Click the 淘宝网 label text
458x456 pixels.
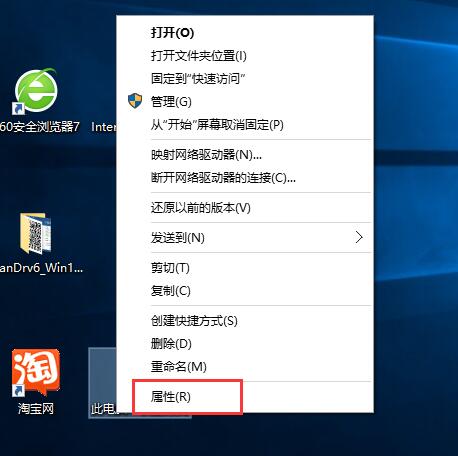pos(36,408)
